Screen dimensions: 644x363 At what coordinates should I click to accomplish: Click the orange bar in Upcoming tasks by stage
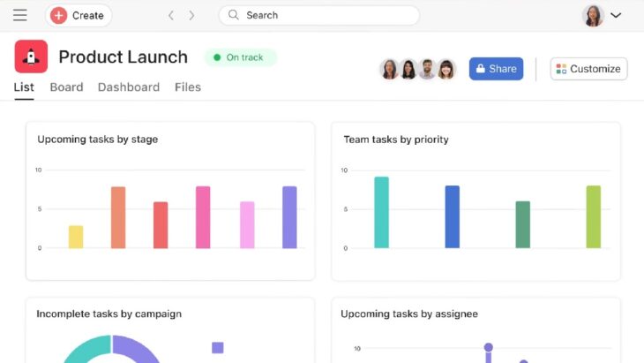(x=118, y=217)
